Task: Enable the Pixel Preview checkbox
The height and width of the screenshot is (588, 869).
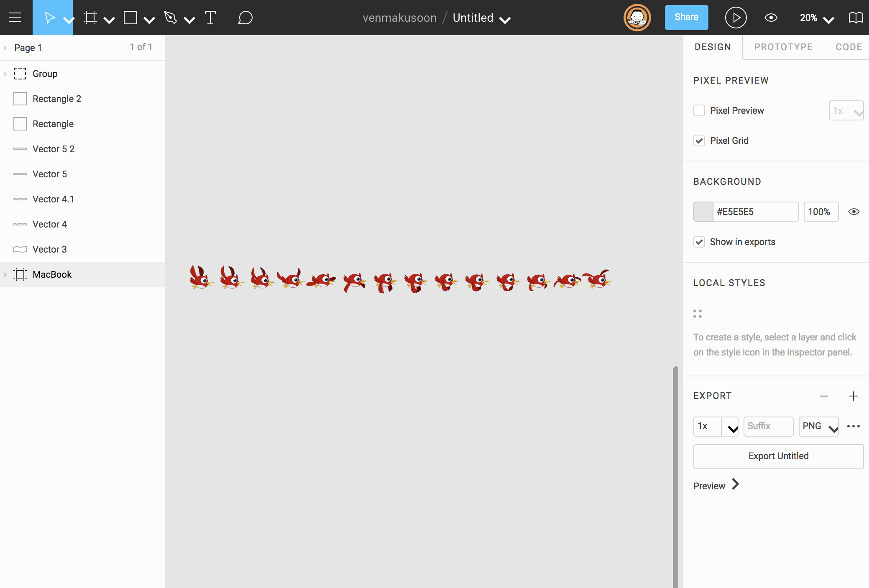Action: (x=699, y=110)
